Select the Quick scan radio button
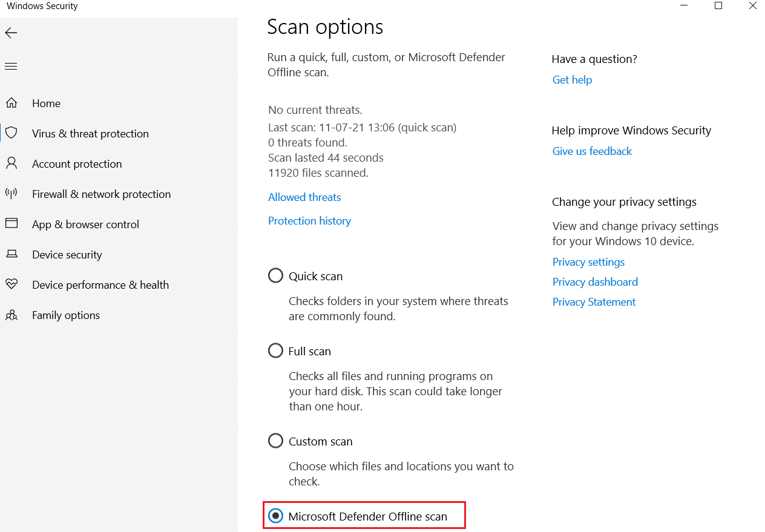The image size is (765, 532). (275, 275)
